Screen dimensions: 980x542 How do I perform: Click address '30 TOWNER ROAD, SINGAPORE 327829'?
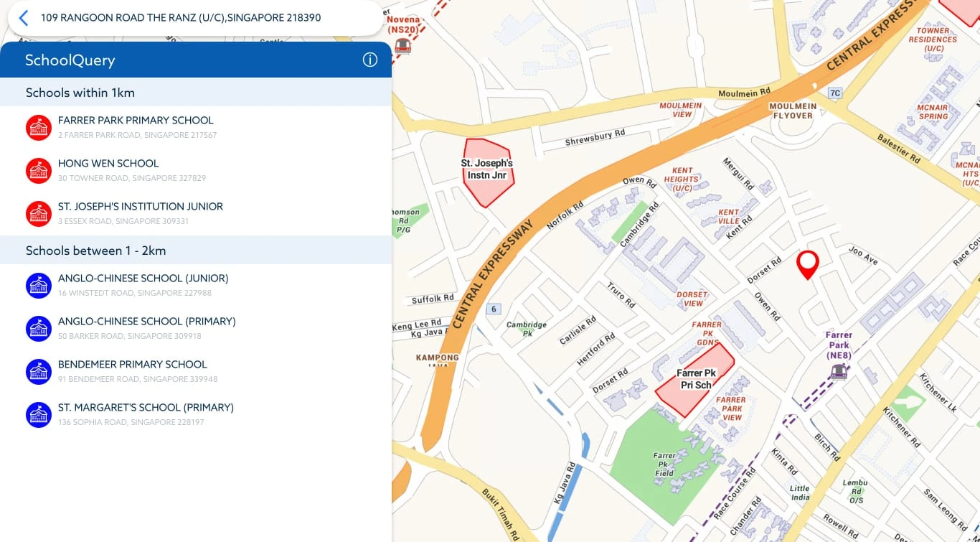tap(132, 178)
